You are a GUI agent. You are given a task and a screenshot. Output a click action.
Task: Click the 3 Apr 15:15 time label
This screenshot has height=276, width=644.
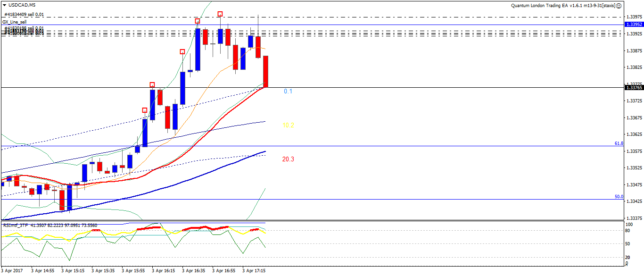point(73,271)
